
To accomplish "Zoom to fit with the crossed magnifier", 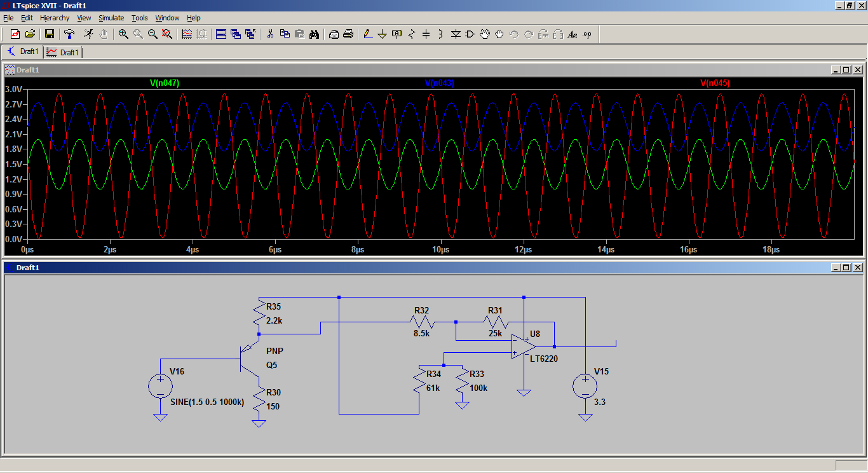I will (x=167, y=34).
